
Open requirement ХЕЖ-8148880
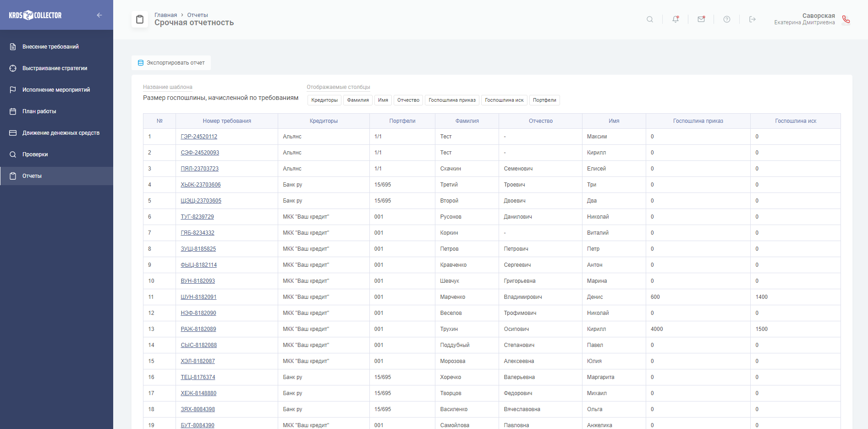pyautogui.click(x=198, y=393)
